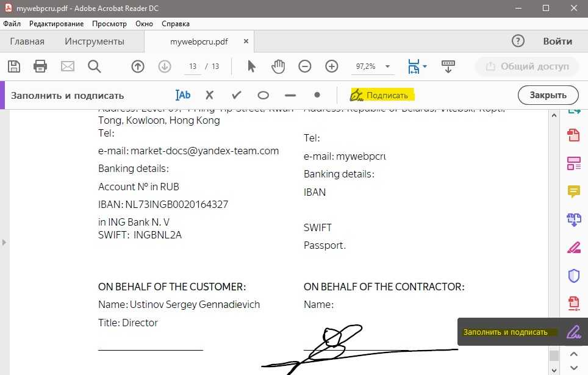Zoom in with the plus icon

[x=332, y=66]
